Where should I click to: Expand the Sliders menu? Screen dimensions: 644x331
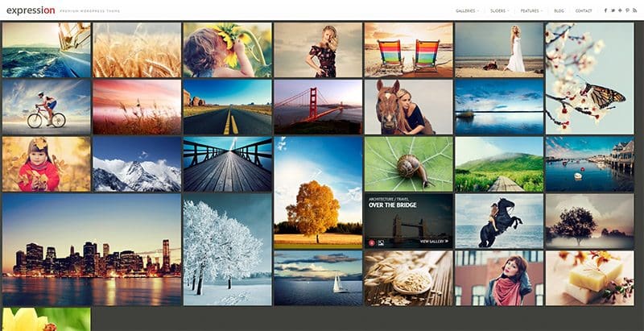click(x=500, y=11)
